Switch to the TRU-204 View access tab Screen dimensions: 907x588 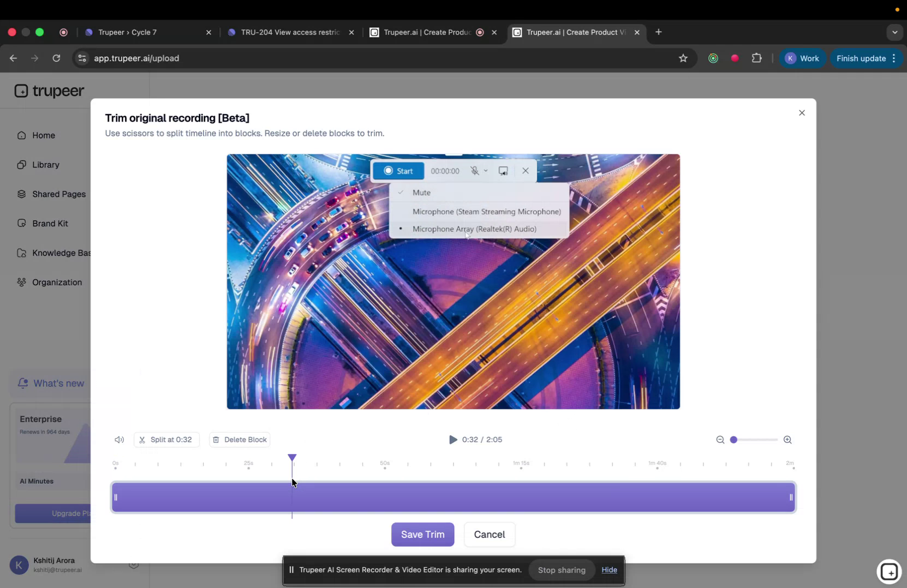click(289, 32)
